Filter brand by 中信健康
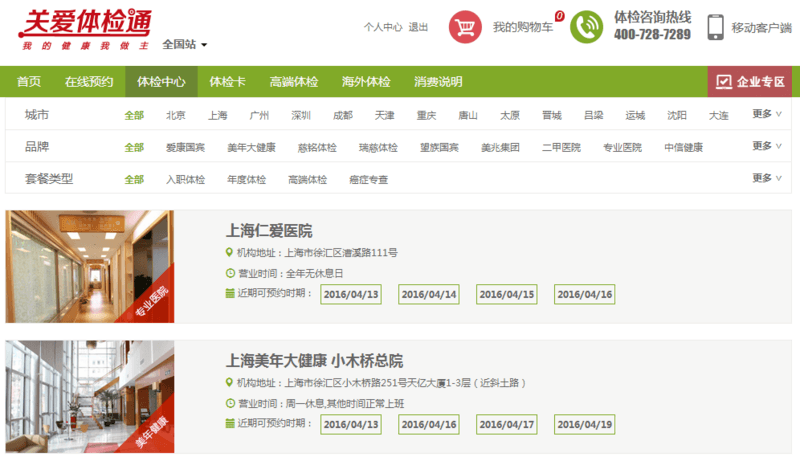Screen dimensions: 800x461 (684, 147)
